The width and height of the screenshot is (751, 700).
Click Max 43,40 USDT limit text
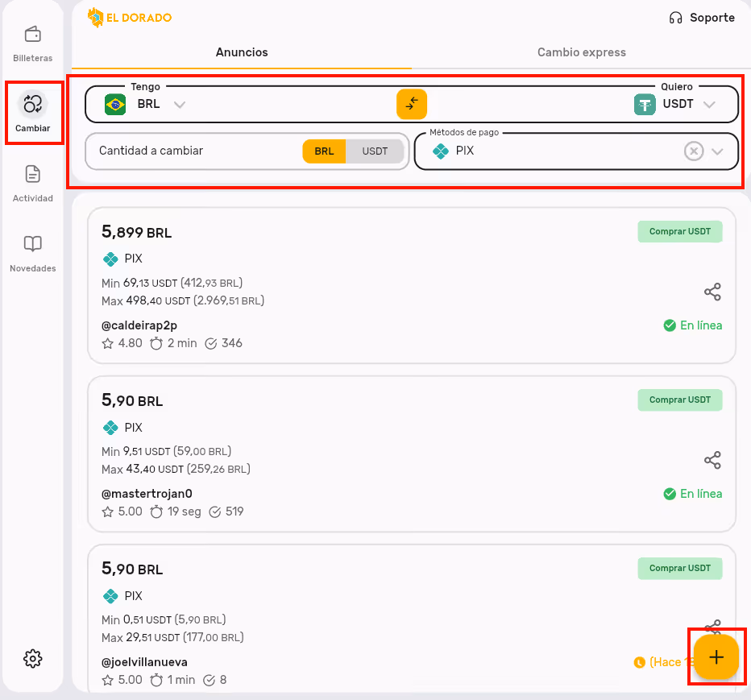[176, 470]
